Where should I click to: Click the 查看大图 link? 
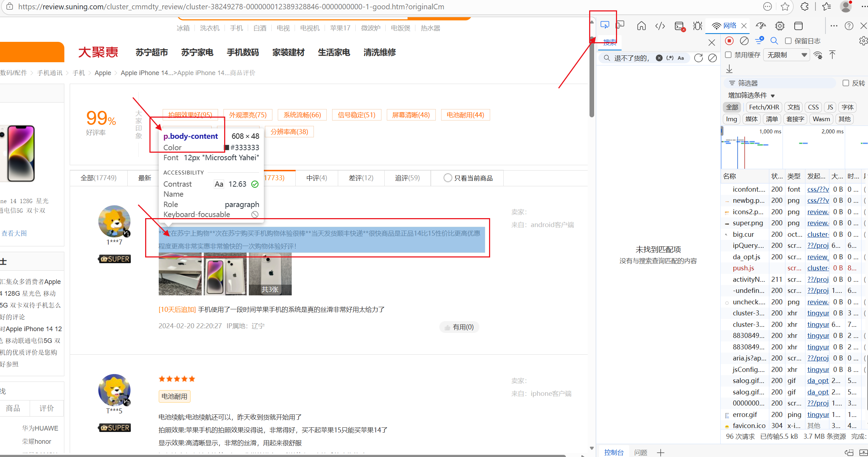pos(14,233)
